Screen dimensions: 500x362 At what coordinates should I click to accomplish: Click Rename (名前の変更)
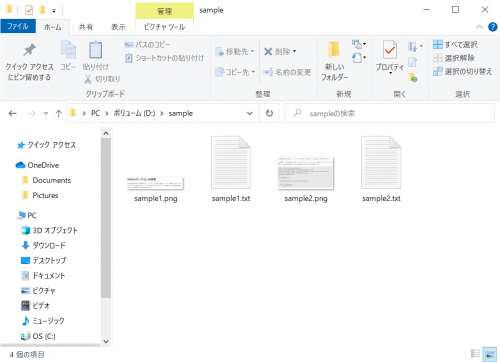click(287, 72)
